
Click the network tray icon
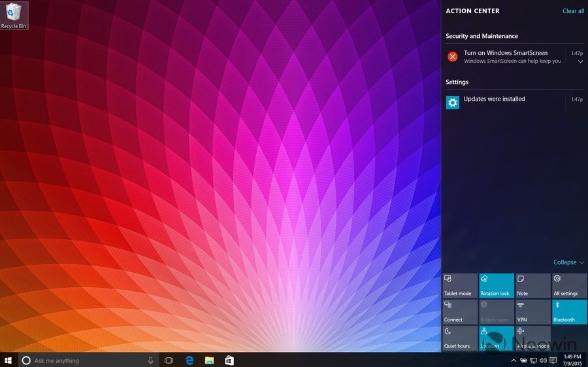coord(533,360)
